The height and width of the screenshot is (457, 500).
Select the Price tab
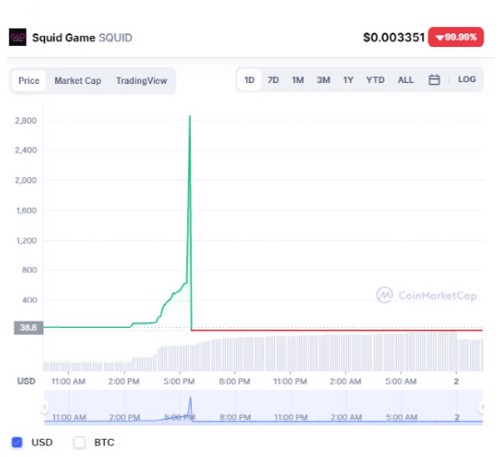[29, 81]
